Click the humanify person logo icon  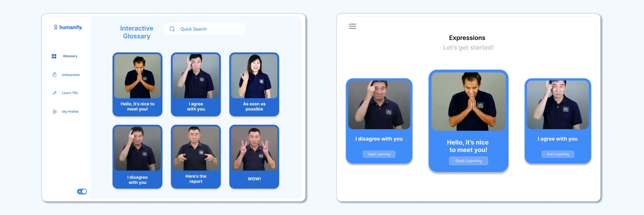coord(56,27)
